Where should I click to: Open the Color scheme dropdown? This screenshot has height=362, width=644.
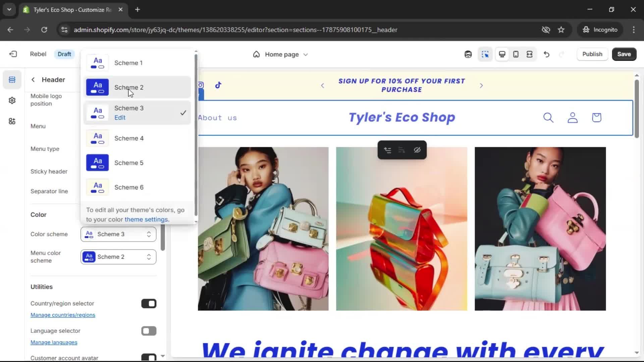[118, 234]
